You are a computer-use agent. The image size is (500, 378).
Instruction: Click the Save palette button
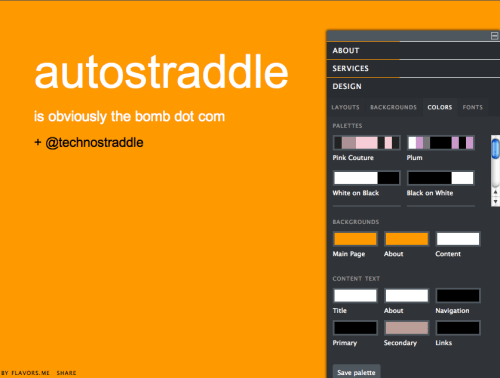coord(356,372)
